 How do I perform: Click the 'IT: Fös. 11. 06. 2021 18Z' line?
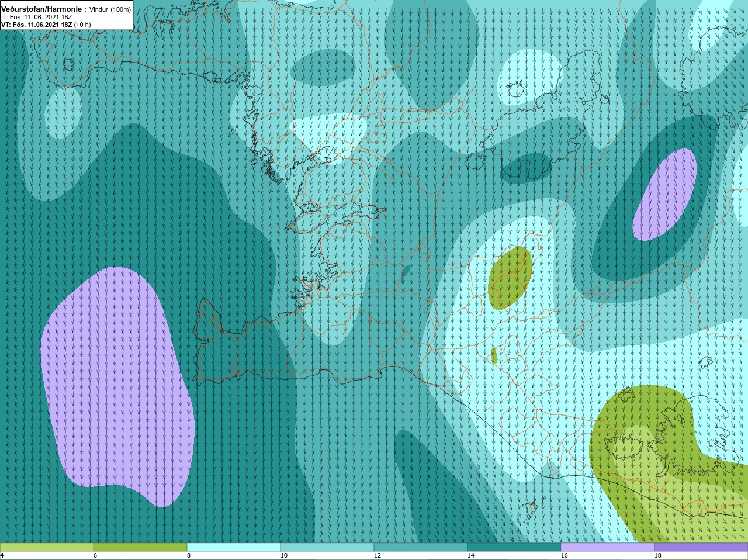(37, 17)
